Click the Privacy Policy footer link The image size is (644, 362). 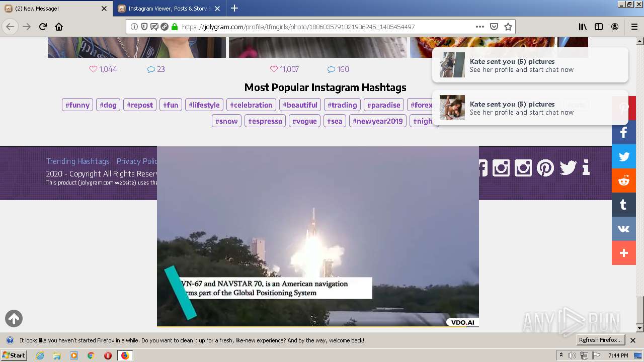click(137, 161)
